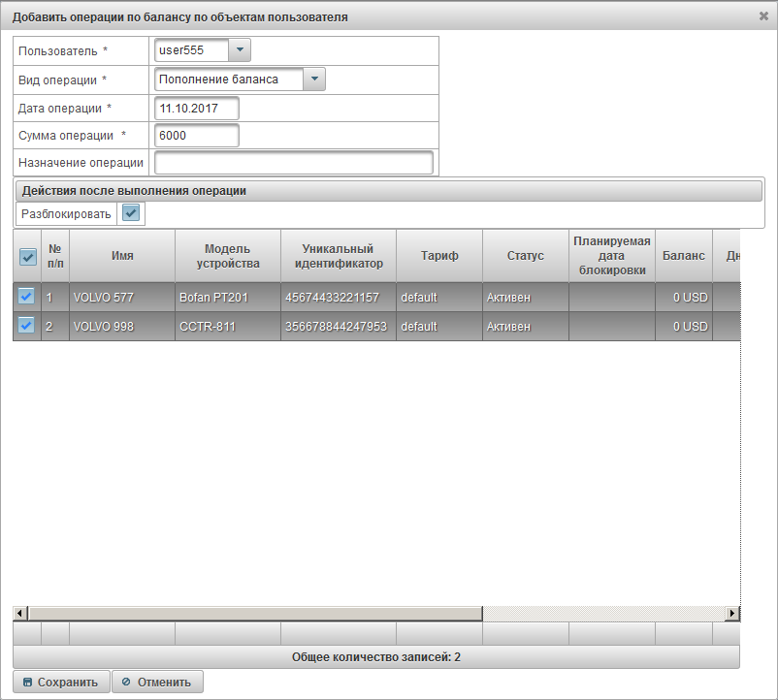Image resolution: width=778 pixels, height=700 pixels.
Task: Sort by the Статус column header
Action: tap(525, 256)
